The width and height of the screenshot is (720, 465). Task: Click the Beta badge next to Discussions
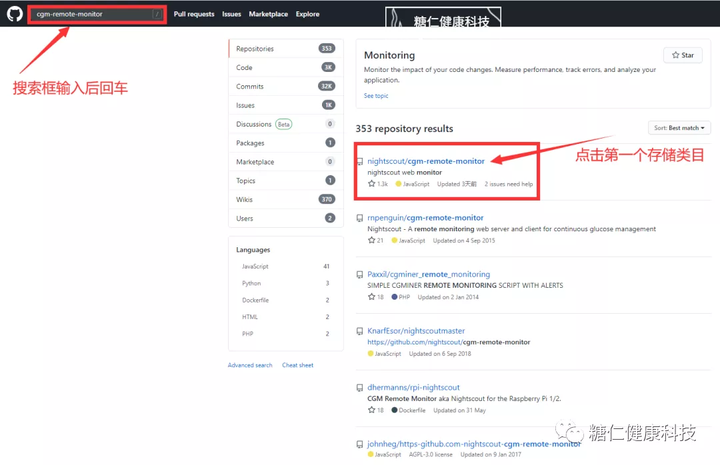[x=283, y=124]
